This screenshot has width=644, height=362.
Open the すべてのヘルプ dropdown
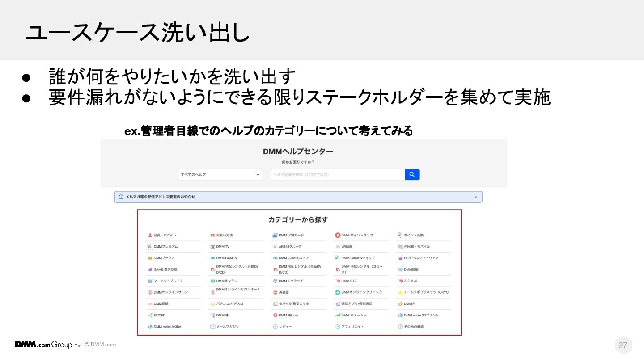pos(220,175)
